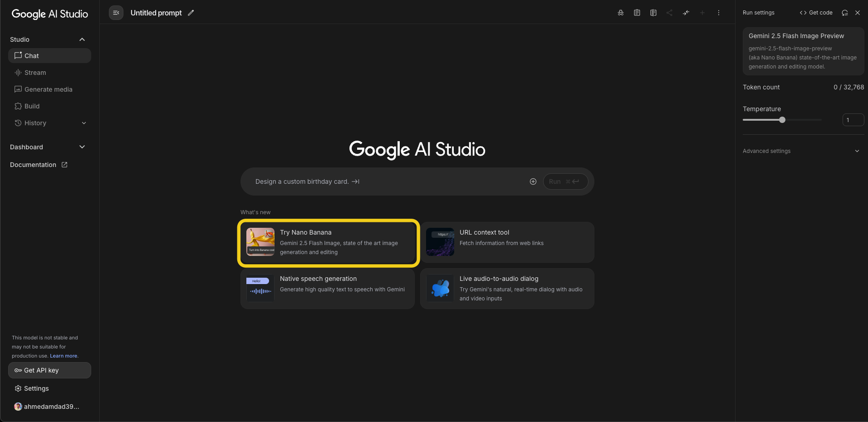Viewport: 868px width, 422px height.
Task: Edit the Untitled prompt title with pencil icon
Action: pos(191,13)
